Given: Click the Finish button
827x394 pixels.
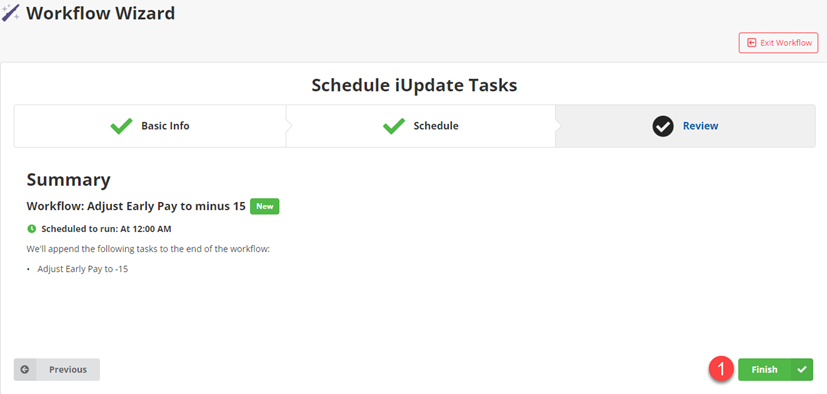Looking at the screenshot, I should 775,370.
